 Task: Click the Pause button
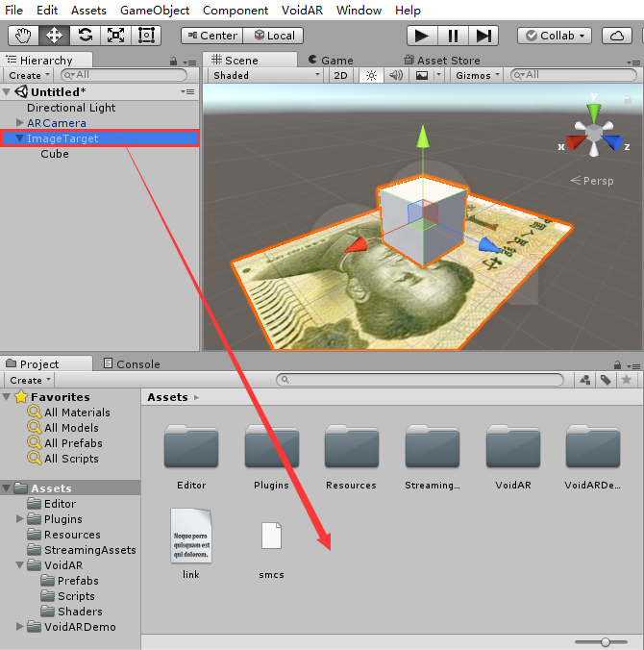click(453, 36)
